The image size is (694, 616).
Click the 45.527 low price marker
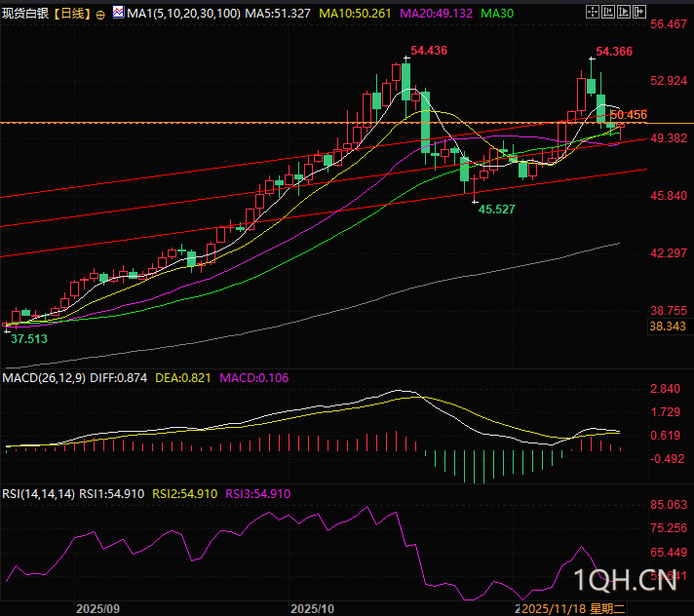click(x=496, y=210)
